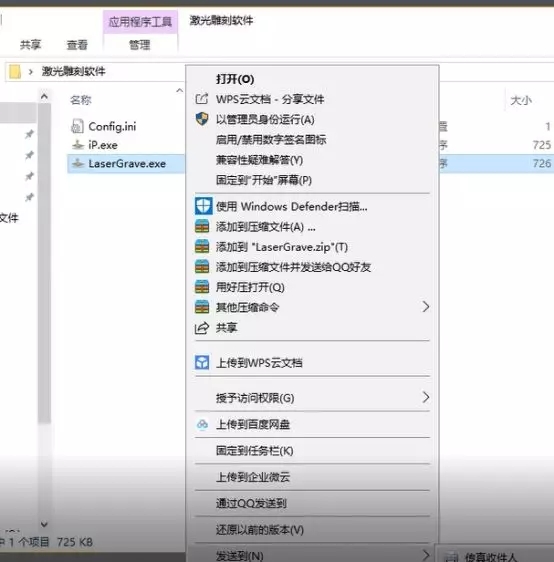This screenshot has height=562, width=554.
Task: Expand the 其他压缩命令 submenu arrow
Action: pyautogui.click(x=425, y=307)
